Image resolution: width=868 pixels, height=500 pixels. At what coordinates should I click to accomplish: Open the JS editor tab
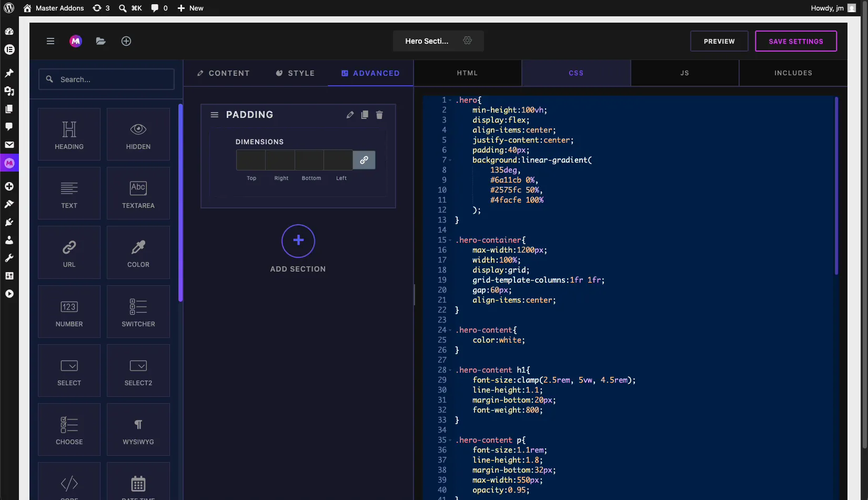click(684, 73)
